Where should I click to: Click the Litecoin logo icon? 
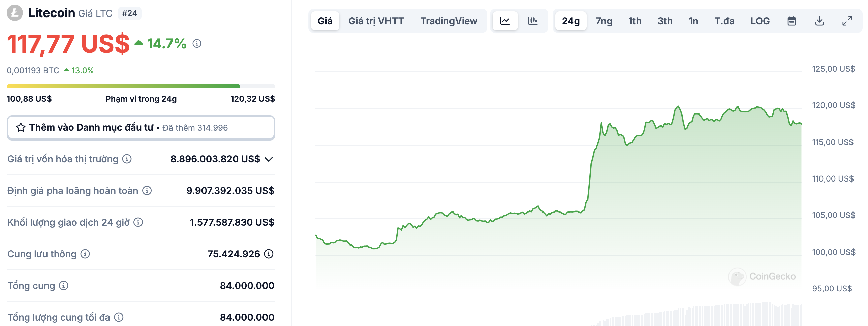(15, 13)
